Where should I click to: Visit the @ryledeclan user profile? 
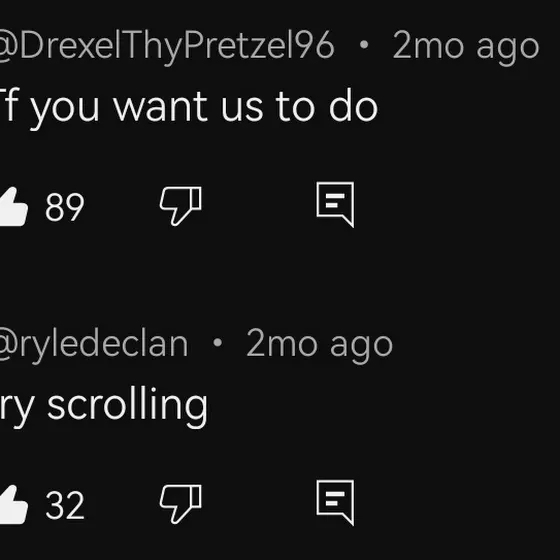click(x=94, y=345)
